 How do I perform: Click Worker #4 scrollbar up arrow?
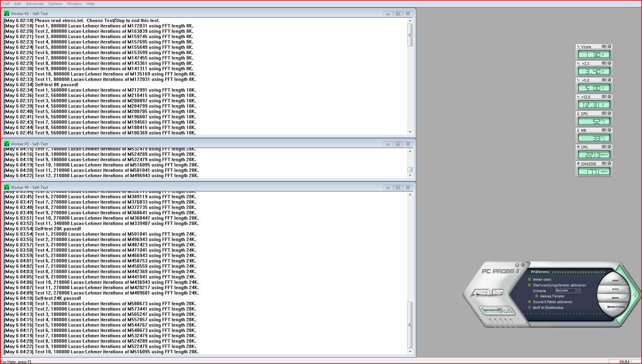[x=410, y=195]
